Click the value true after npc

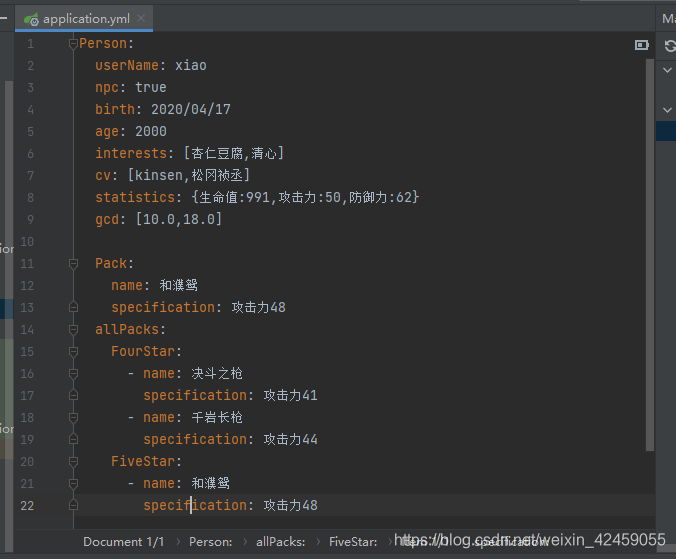(151, 87)
